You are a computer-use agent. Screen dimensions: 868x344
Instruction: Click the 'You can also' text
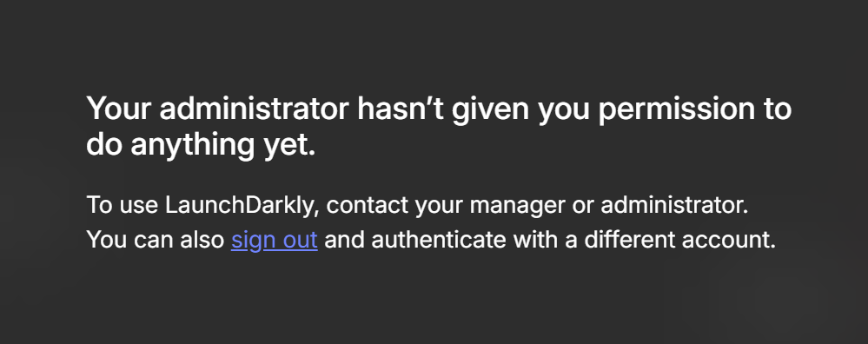click(156, 240)
